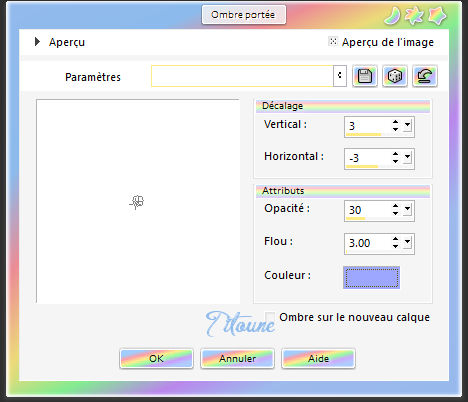
Task: Pick shadow colour from the Couleur swatch
Action: (x=372, y=277)
